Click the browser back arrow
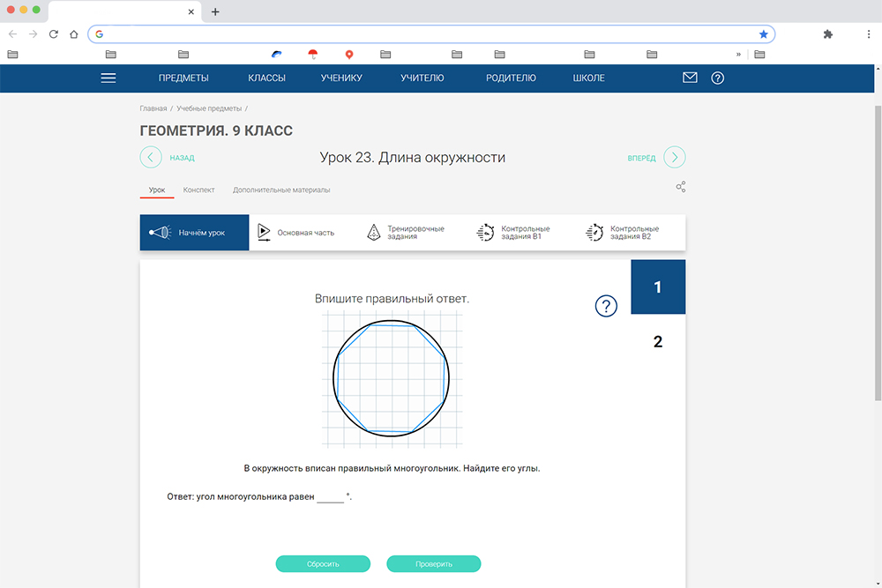Screen dimensions: 882x588 pyautogui.click(x=12, y=34)
